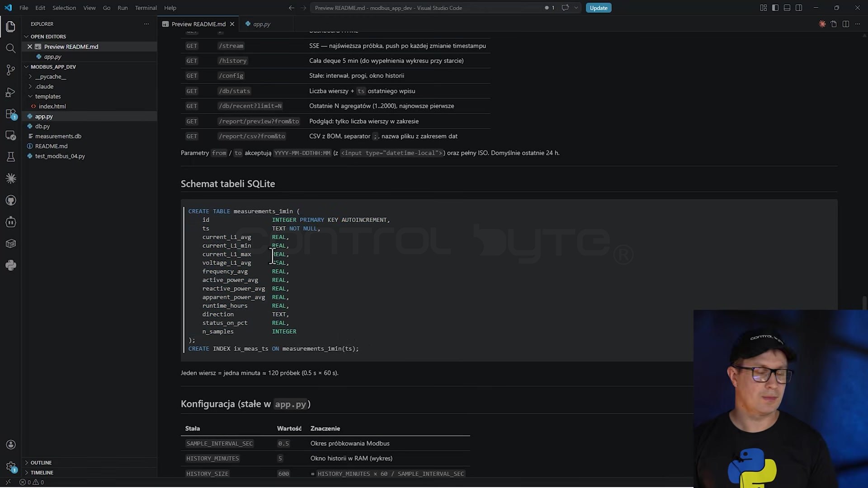868x488 pixels.
Task: Switch to the app.py editor tab
Action: (261, 24)
